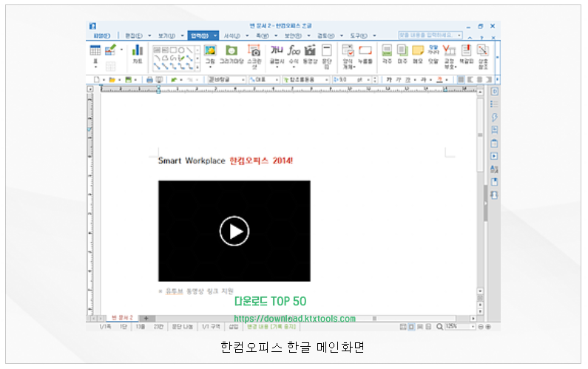Zoom in with the plus status bar button
The width and height of the screenshot is (588, 369).
(x=488, y=327)
